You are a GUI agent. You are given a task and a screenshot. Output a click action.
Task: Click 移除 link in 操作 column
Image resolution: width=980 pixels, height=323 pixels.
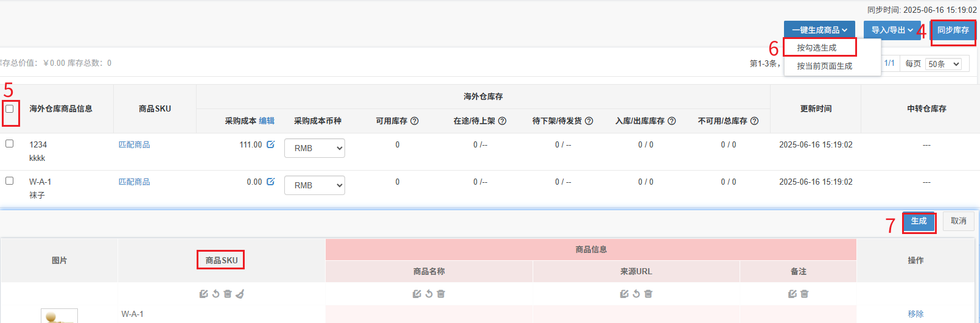click(x=915, y=314)
